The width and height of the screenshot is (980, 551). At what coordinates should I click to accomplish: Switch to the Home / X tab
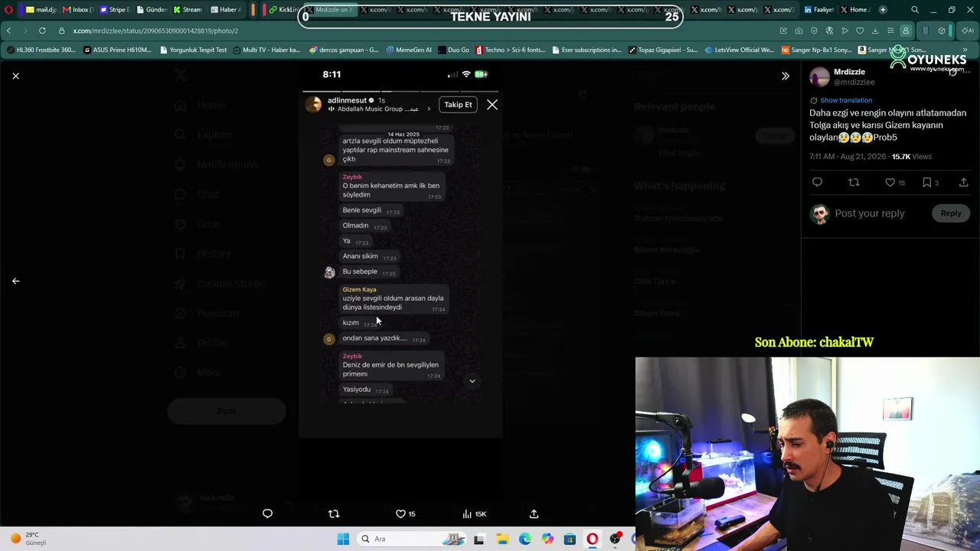click(x=854, y=10)
